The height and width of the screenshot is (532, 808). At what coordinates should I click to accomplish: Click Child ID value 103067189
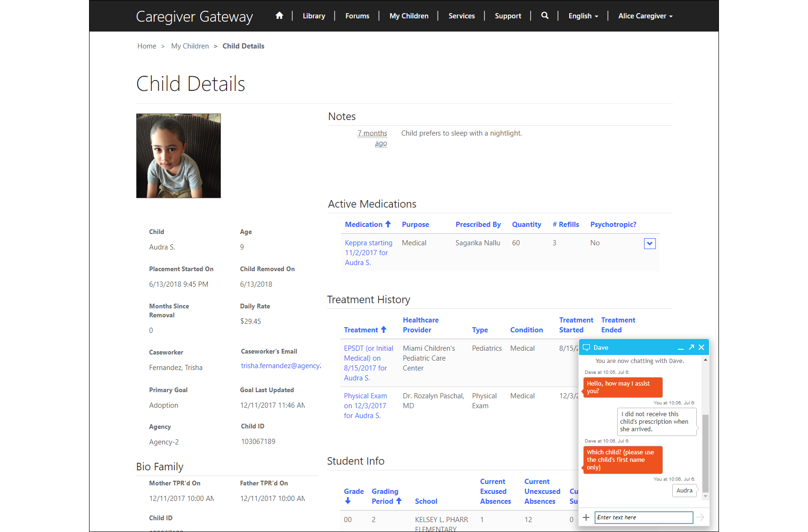tap(258, 442)
